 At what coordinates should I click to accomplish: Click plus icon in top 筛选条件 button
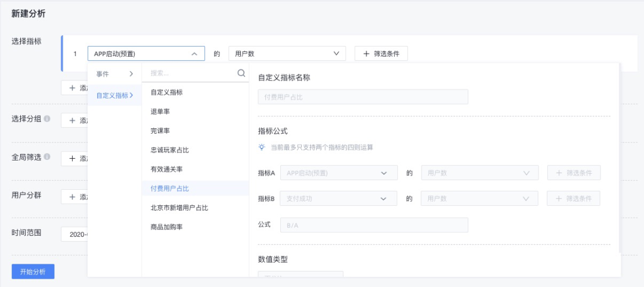(366, 54)
